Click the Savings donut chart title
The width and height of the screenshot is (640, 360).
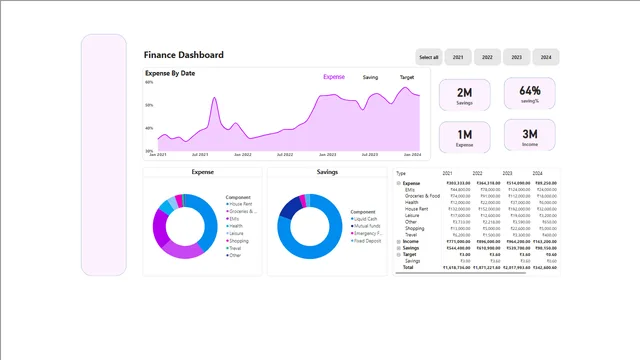point(327,172)
